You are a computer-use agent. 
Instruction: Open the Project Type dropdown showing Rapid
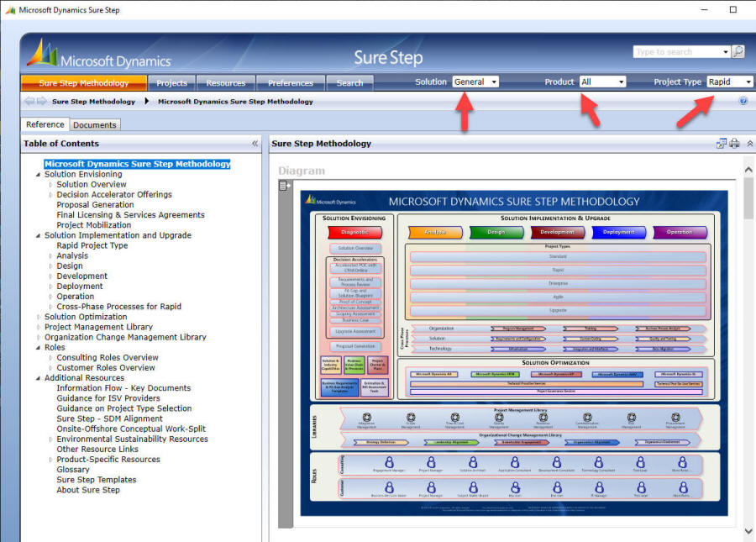pyautogui.click(x=730, y=82)
